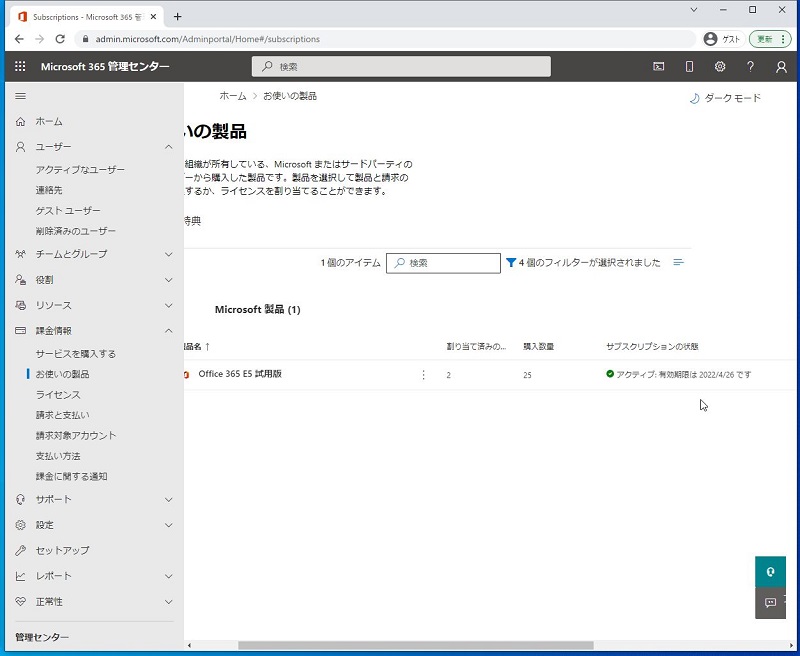Open the account profile icon in header

pyautogui.click(x=781, y=66)
